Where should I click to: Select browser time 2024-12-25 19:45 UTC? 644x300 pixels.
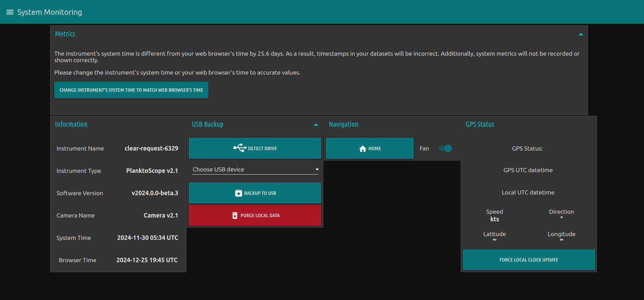click(x=147, y=260)
